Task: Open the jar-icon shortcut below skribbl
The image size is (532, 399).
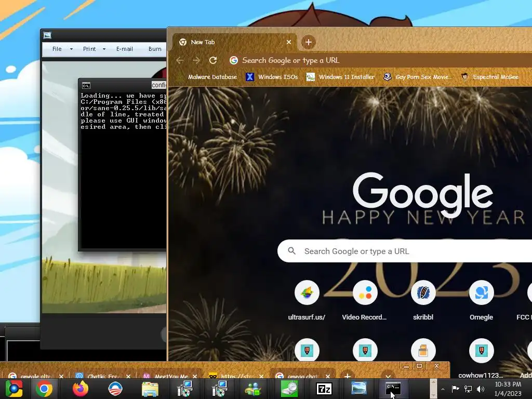Action: pyautogui.click(x=423, y=350)
